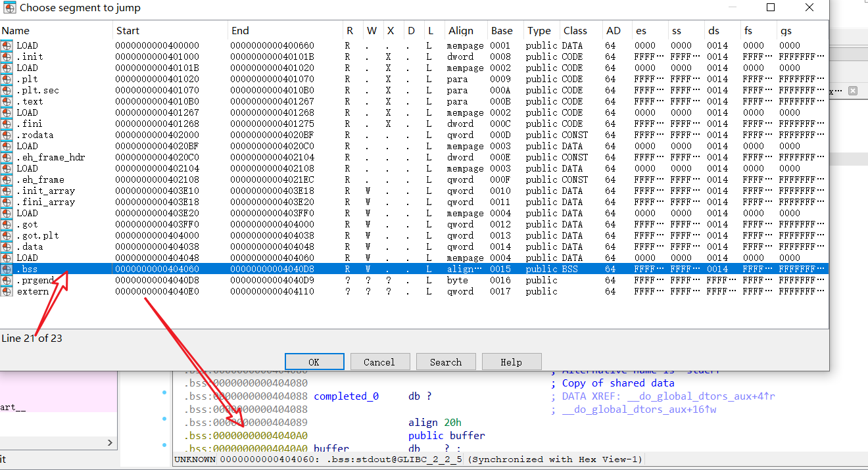Click the W permission column header
Screen dimensions: 868x470
(374, 30)
